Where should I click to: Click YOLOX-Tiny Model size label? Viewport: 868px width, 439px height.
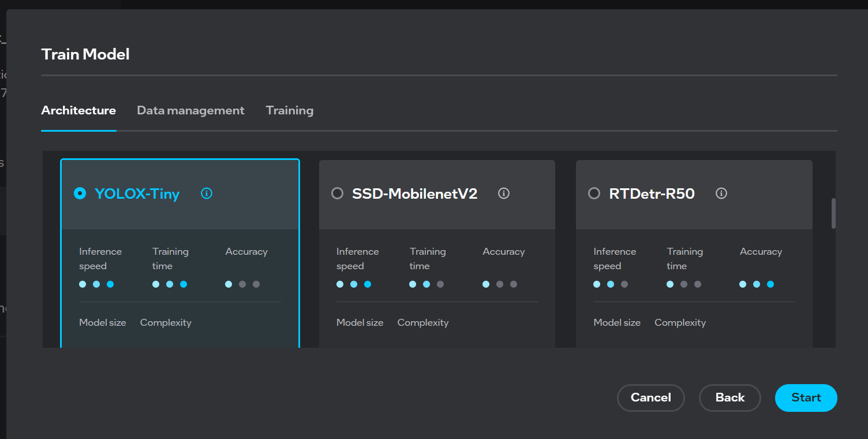pyautogui.click(x=103, y=322)
